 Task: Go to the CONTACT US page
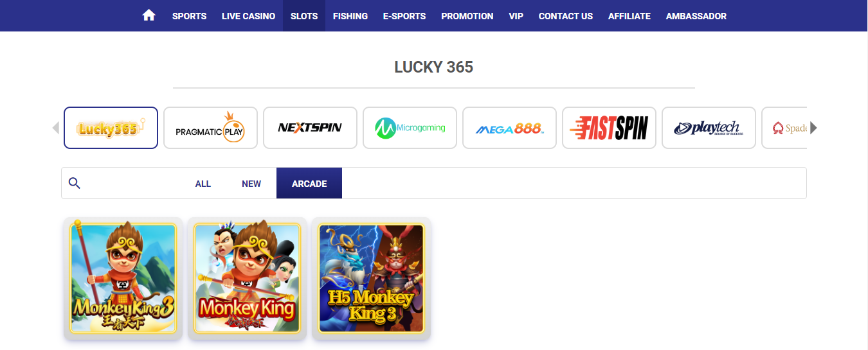tap(566, 16)
